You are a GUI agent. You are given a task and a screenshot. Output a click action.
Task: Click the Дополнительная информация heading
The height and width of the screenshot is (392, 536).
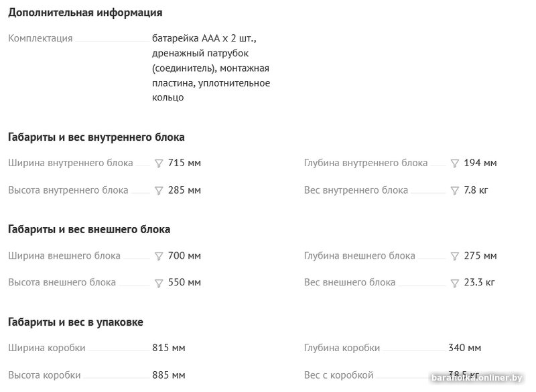[x=85, y=13]
